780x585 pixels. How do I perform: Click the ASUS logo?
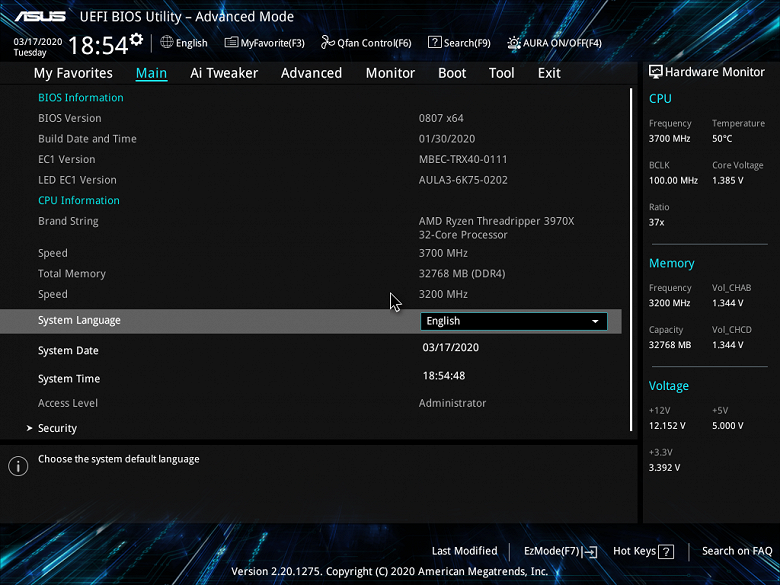click(40, 16)
